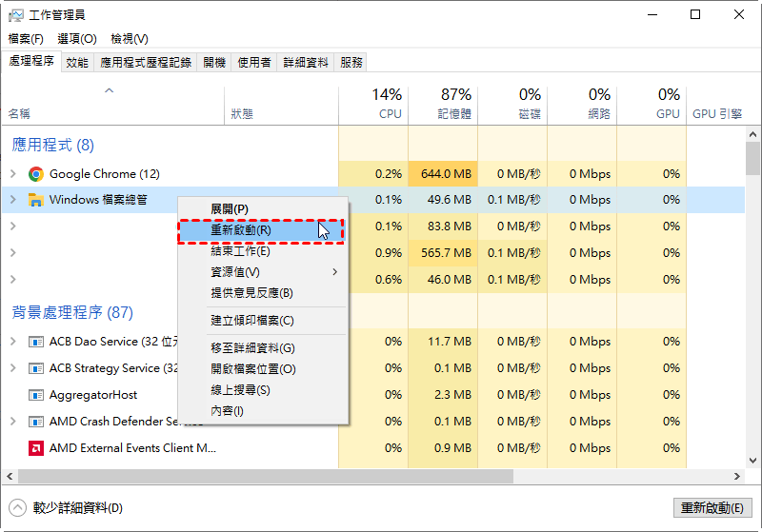Viewport: 762px width, 532px height.
Task: Select 重新啟動(R) in the context menu
Action: pyautogui.click(x=241, y=230)
